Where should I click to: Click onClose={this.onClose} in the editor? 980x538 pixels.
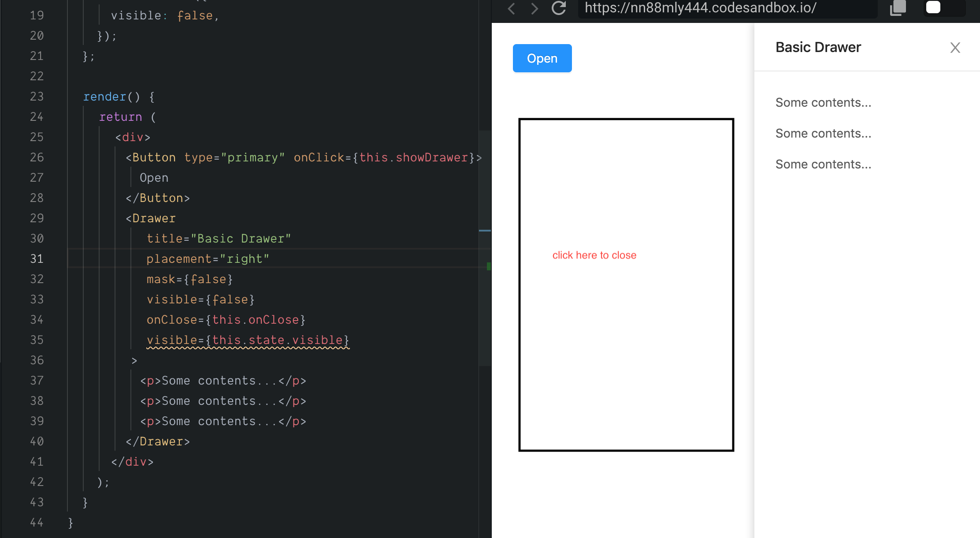226,320
